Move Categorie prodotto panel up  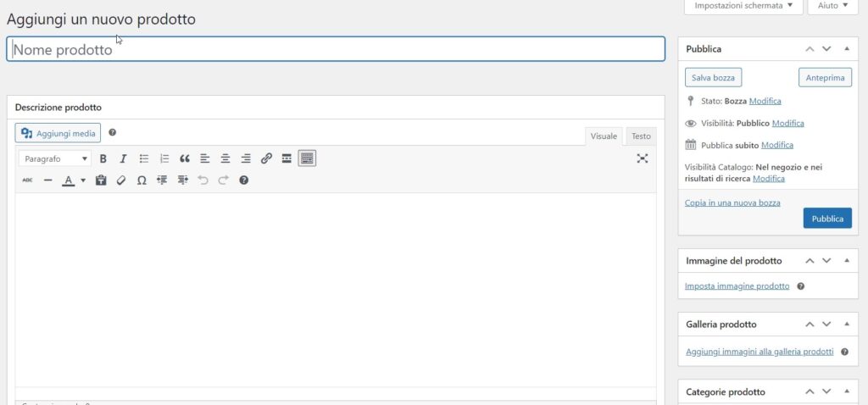point(810,391)
